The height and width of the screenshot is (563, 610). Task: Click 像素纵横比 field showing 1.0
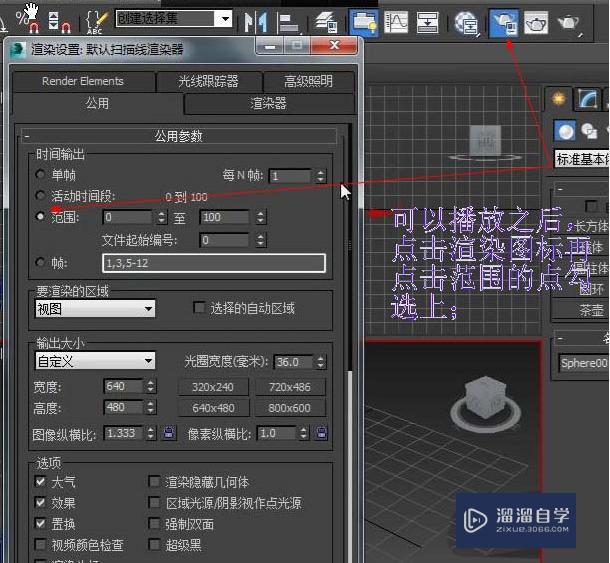click(x=277, y=433)
